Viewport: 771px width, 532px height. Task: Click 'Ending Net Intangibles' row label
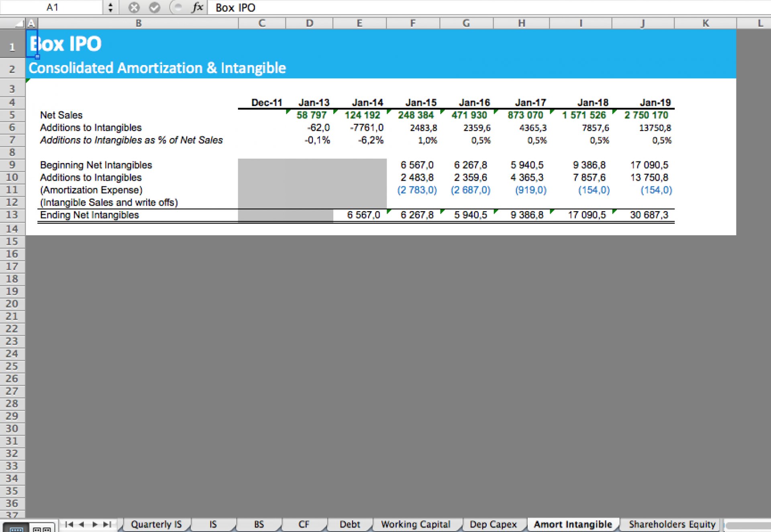click(89, 215)
